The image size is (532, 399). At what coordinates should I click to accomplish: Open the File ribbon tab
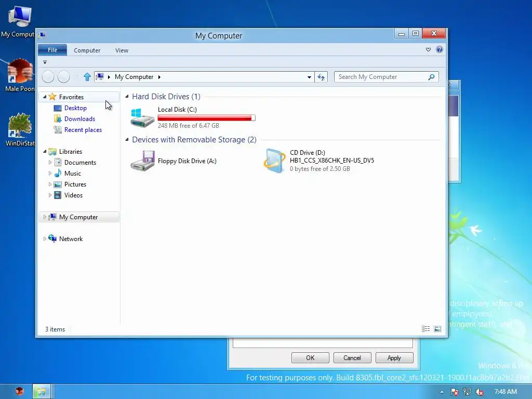click(x=52, y=50)
